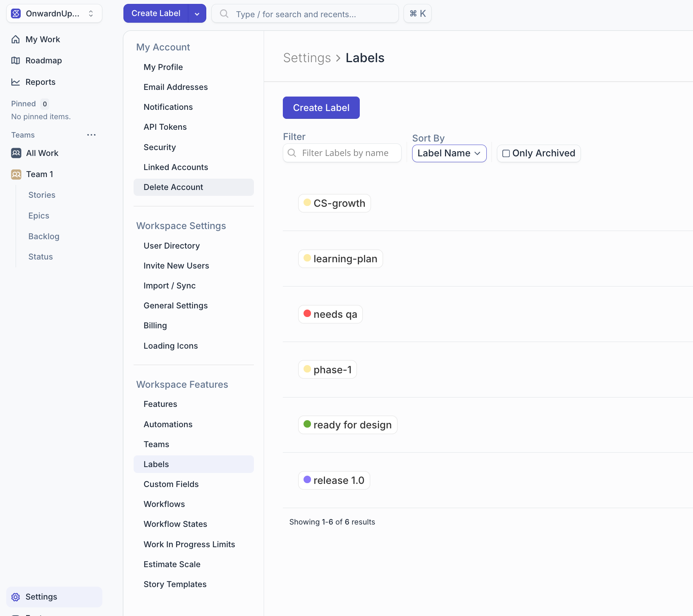Open Custom Fields settings page
693x616 pixels.
coord(171,484)
